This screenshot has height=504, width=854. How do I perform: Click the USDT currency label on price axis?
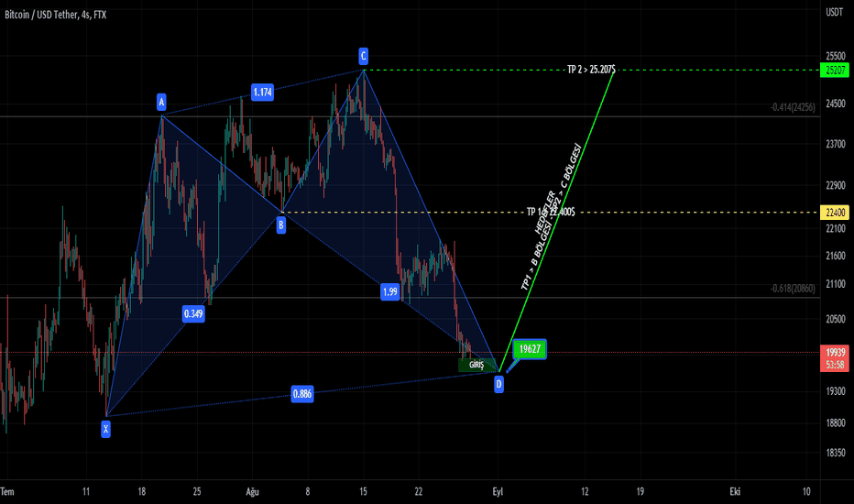pos(834,12)
